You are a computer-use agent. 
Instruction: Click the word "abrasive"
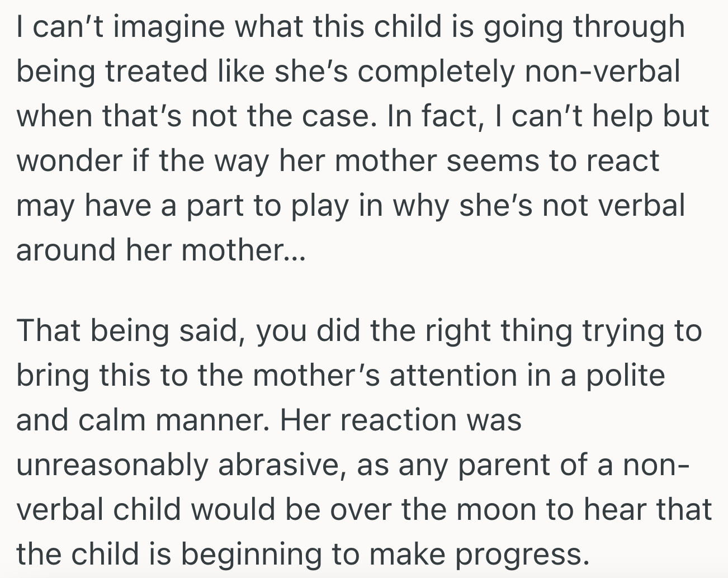click(280, 465)
